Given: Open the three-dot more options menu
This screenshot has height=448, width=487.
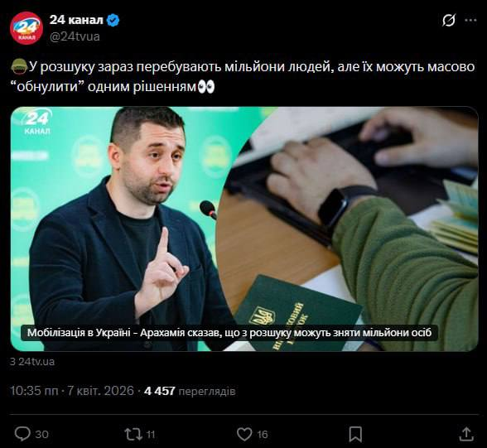Looking at the screenshot, I should click(x=470, y=21).
